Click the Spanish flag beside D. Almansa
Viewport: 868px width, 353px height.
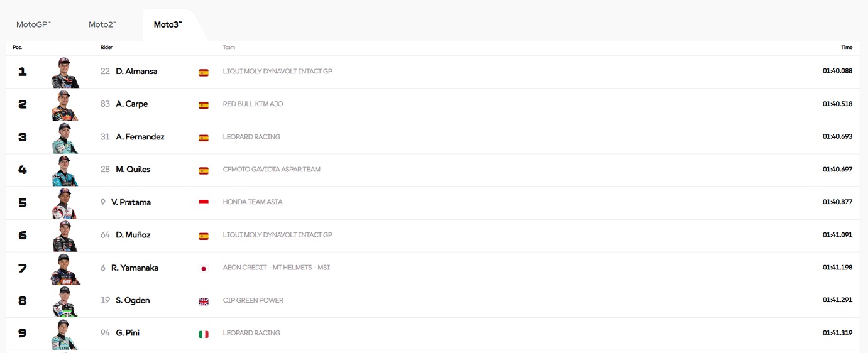(204, 72)
